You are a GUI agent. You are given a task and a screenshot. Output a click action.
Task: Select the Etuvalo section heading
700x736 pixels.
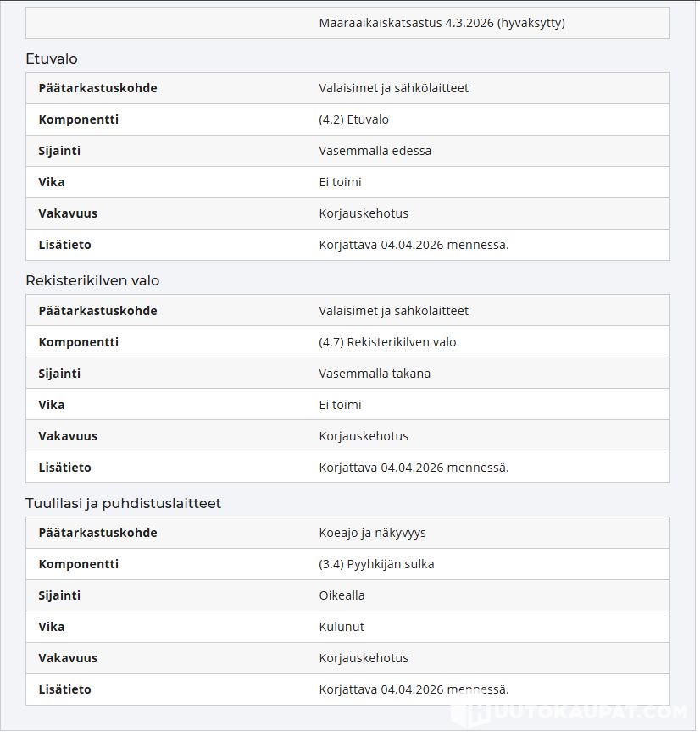[x=52, y=58]
